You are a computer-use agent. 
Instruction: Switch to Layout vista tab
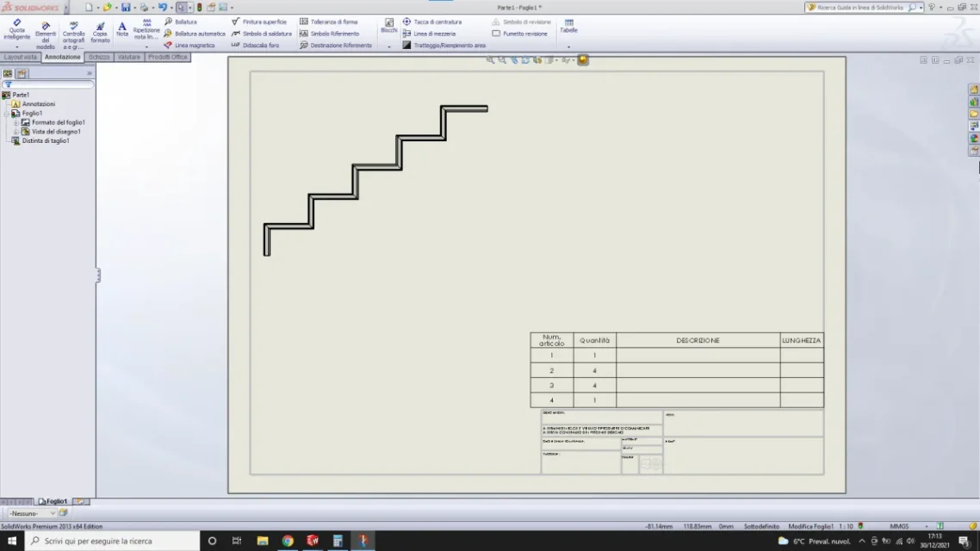coord(21,57)
